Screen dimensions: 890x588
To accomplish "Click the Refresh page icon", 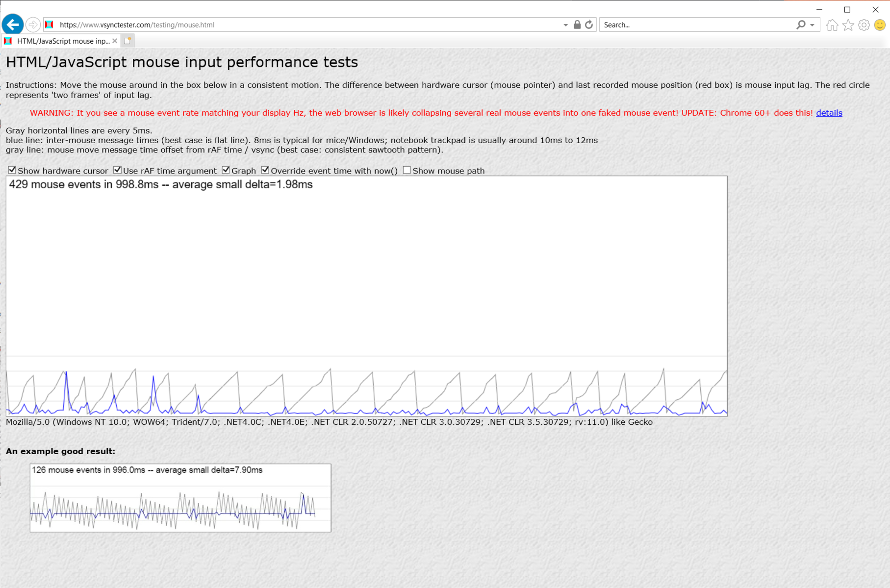I will [589, 24].
